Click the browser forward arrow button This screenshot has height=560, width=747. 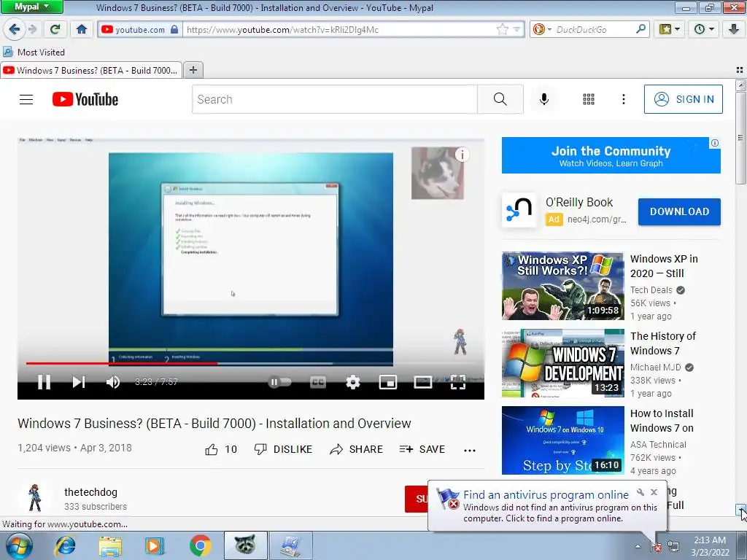point(32,29)
